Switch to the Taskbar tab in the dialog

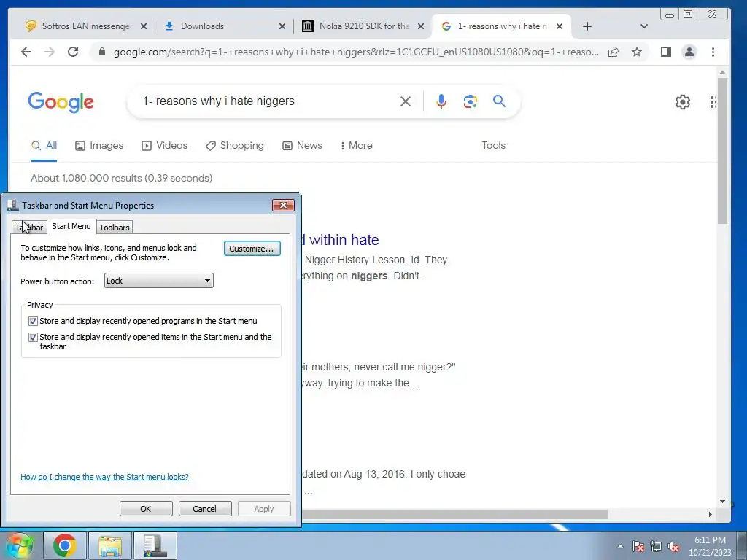[29, 227]
